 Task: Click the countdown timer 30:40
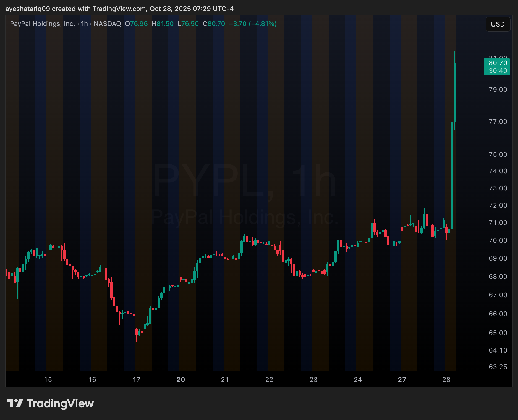pos(498,71)
